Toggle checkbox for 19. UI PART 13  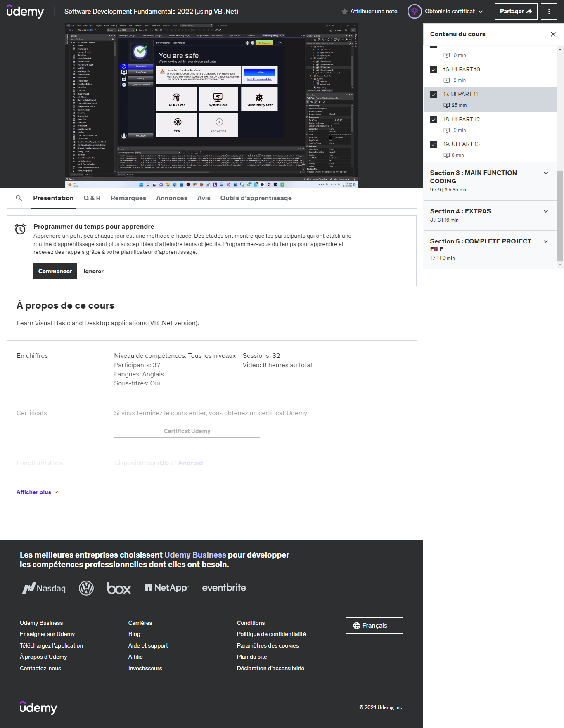click(434, 144)
